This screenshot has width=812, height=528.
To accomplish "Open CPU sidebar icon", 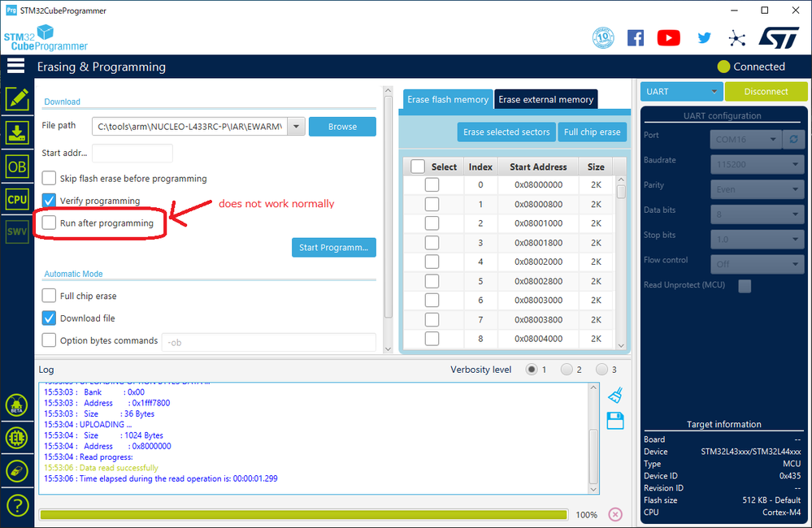I will coord(17,199).
